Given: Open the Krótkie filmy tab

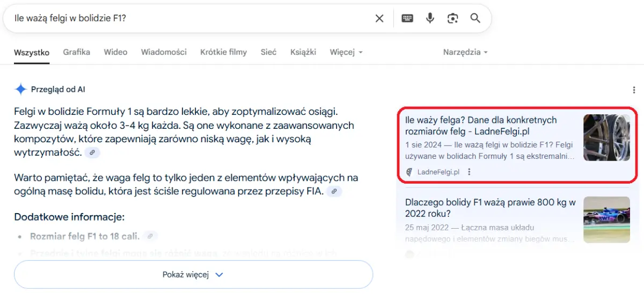Looking at the screenshot, I should click(223, 52).
